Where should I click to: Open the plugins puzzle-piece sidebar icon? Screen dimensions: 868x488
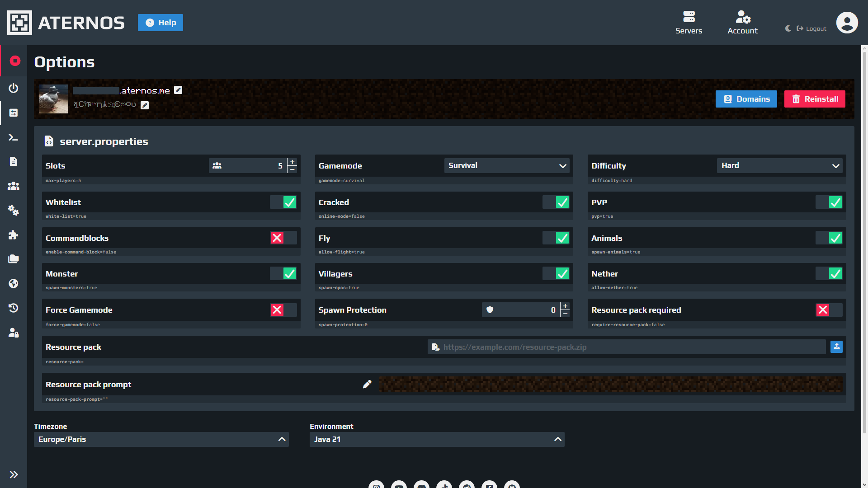click(x=14, y=235)
